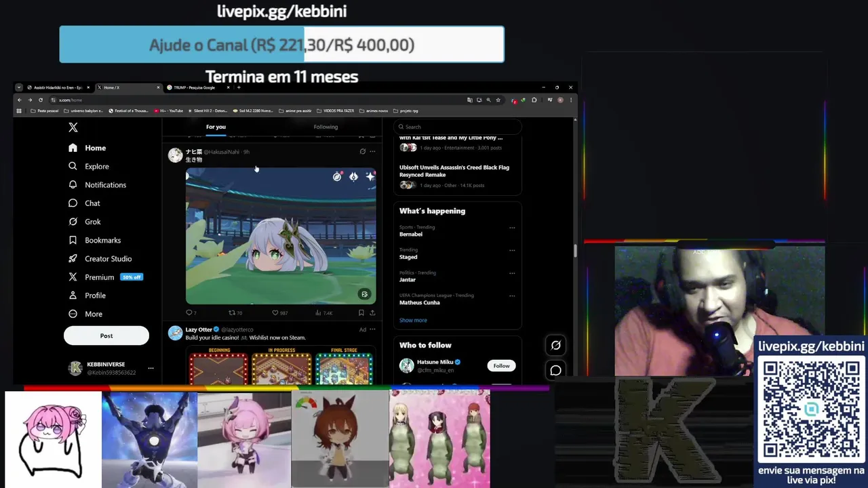The image size is (868, 488).
Task: Open a new browser tab
Action: tap(238, 87)
